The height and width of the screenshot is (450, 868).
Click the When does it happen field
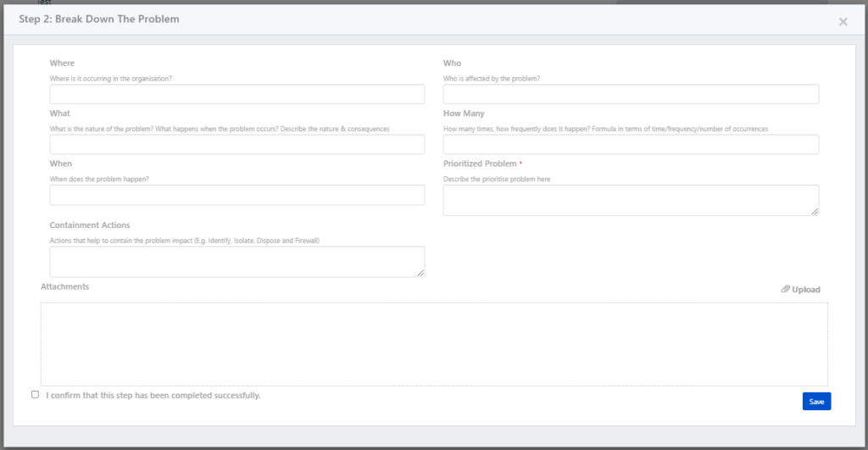coord(236,195)
